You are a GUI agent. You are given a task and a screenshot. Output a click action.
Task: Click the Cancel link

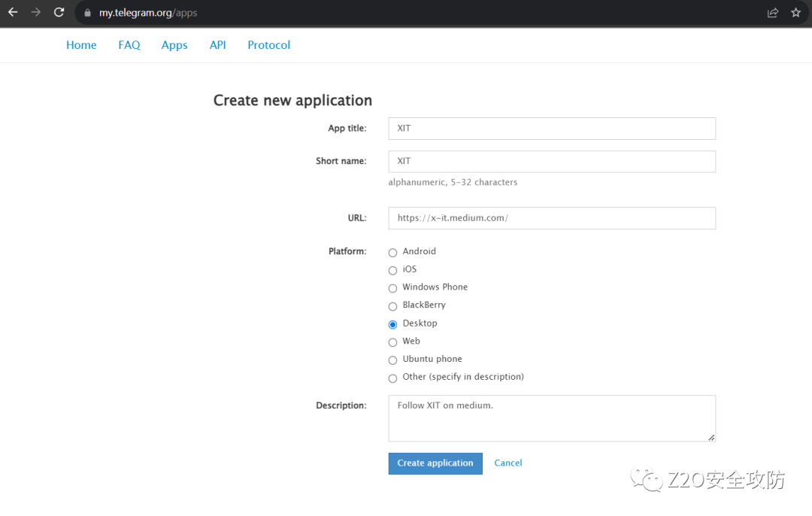tap(508, 463)
